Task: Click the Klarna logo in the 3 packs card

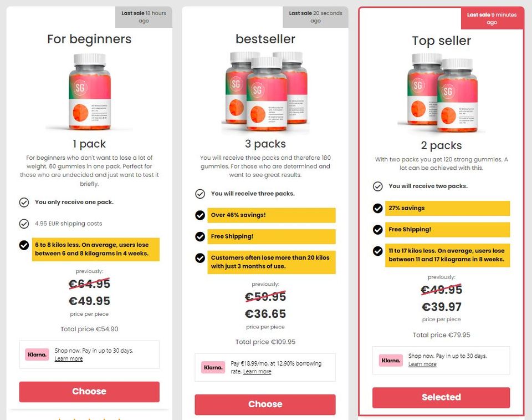Action: pos(213,367)
